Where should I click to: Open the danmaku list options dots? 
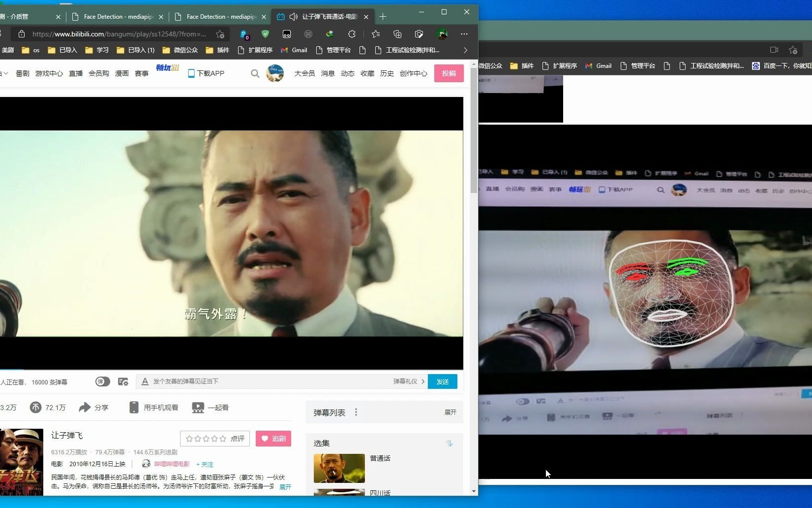pos(356,413)
